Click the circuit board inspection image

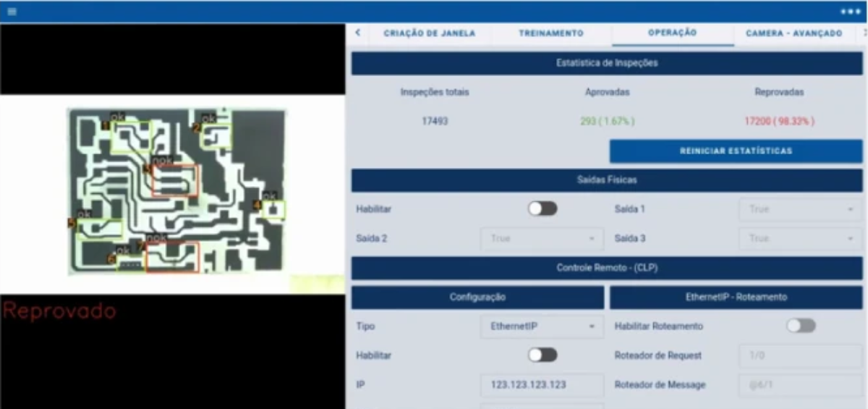[x=176, y=192]
